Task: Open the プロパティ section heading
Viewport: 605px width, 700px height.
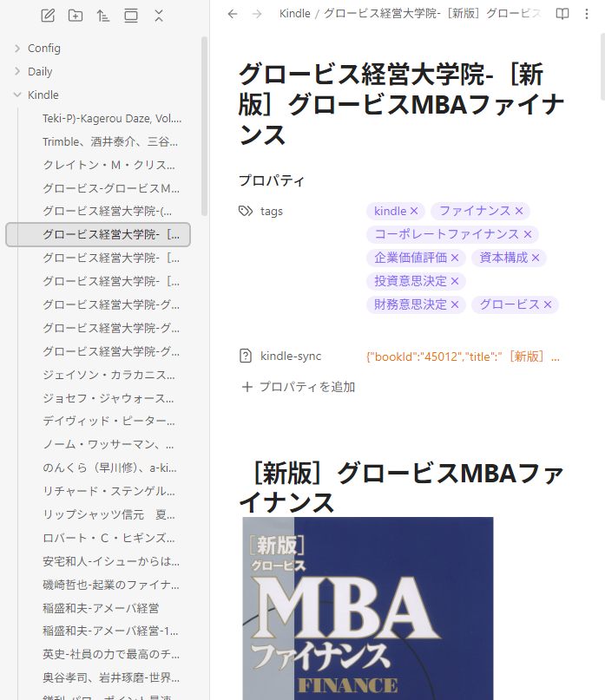Action: [272, 180]
